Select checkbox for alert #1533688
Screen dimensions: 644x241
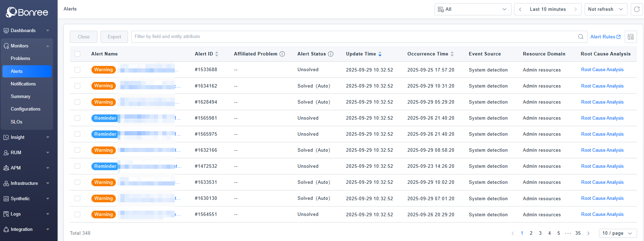77,70
